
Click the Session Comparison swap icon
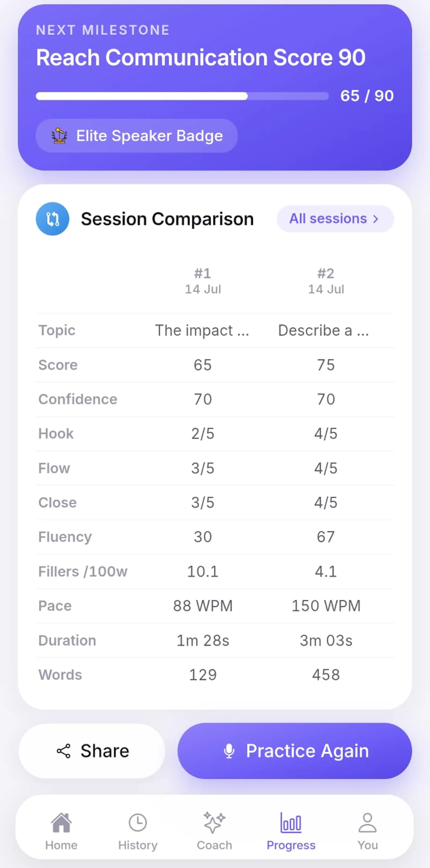(52, 219)
